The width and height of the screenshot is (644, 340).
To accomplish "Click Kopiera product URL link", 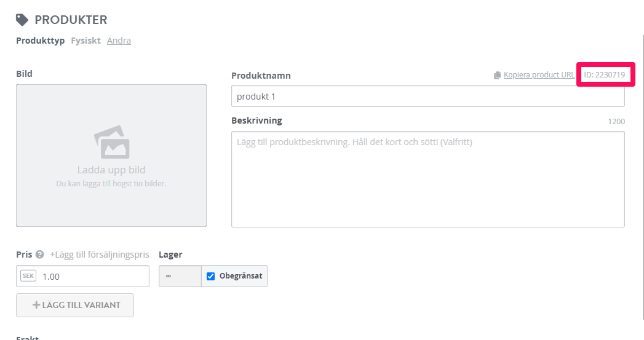I will click(539, 75).
